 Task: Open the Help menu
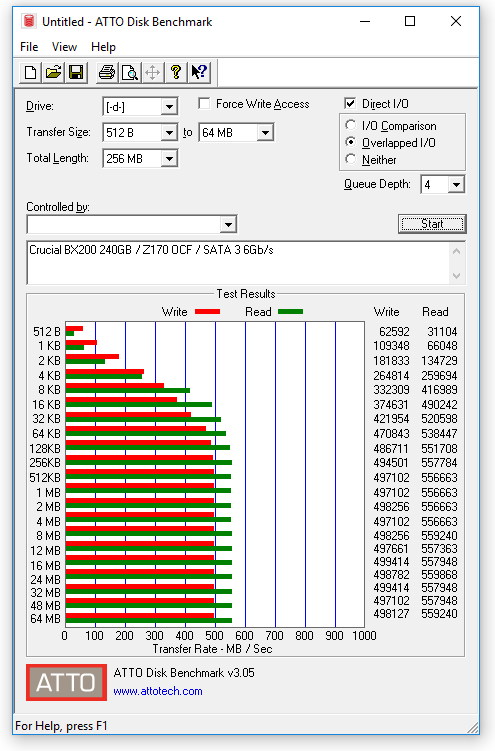103,47
